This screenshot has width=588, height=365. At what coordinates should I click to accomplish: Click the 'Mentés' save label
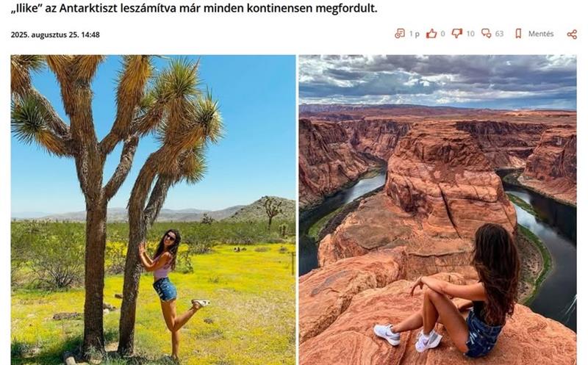click(x=541, y=34)
